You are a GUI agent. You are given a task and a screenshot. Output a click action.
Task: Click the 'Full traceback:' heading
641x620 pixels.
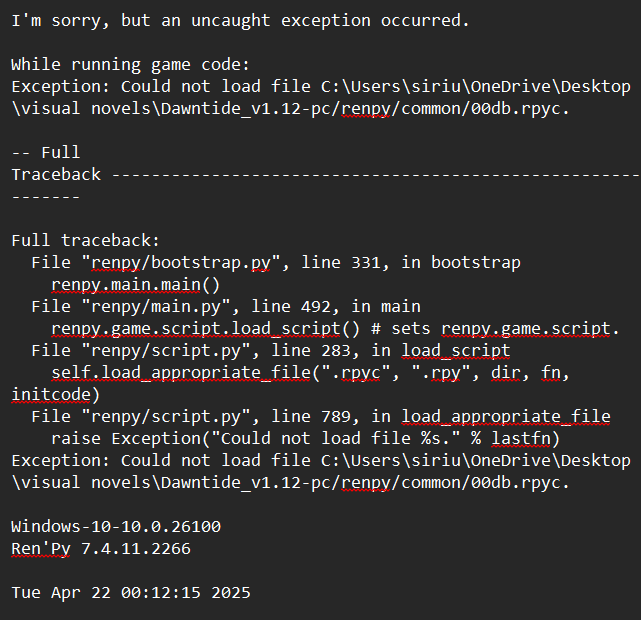coord(85,240)
